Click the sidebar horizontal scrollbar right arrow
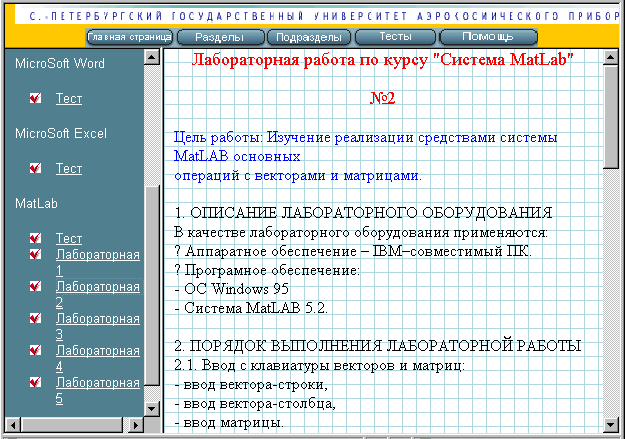This screenshot has height=439, width=625. pos(136,425)
